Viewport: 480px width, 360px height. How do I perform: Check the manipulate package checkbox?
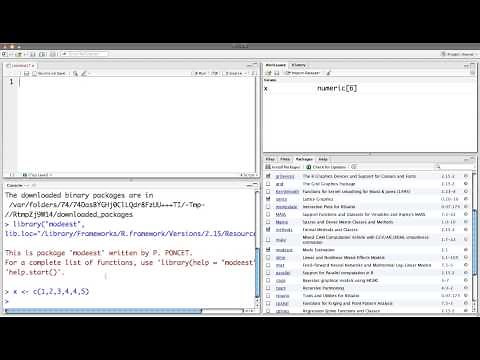pos(268,206)
